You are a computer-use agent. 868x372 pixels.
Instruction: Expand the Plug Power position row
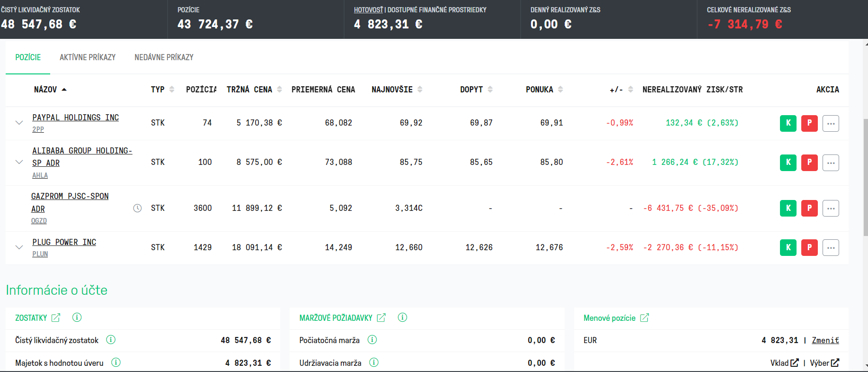[x=19, y=247]
